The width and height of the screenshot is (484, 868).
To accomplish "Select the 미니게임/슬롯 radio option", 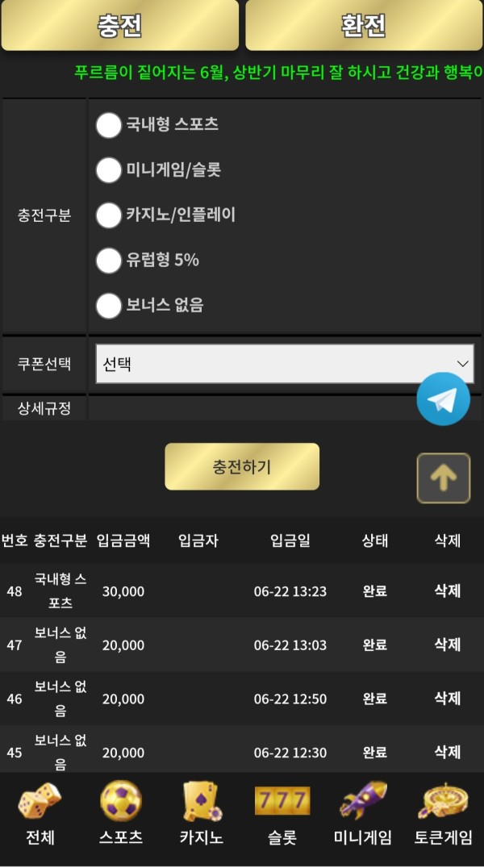I will tap(108, 170).
